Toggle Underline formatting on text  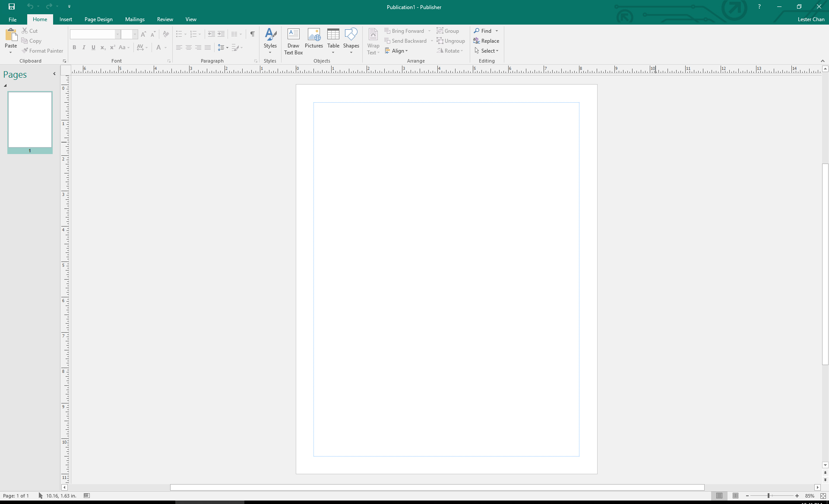(x=93, y=47)
